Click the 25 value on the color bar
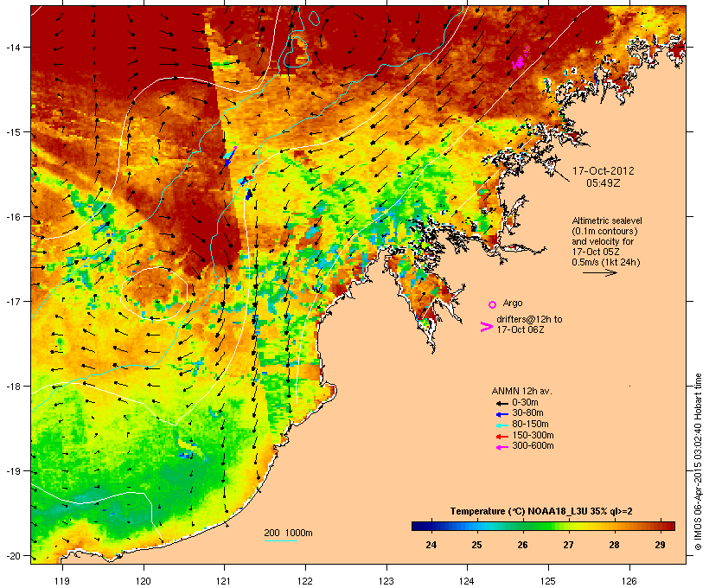 coord(476,545)
